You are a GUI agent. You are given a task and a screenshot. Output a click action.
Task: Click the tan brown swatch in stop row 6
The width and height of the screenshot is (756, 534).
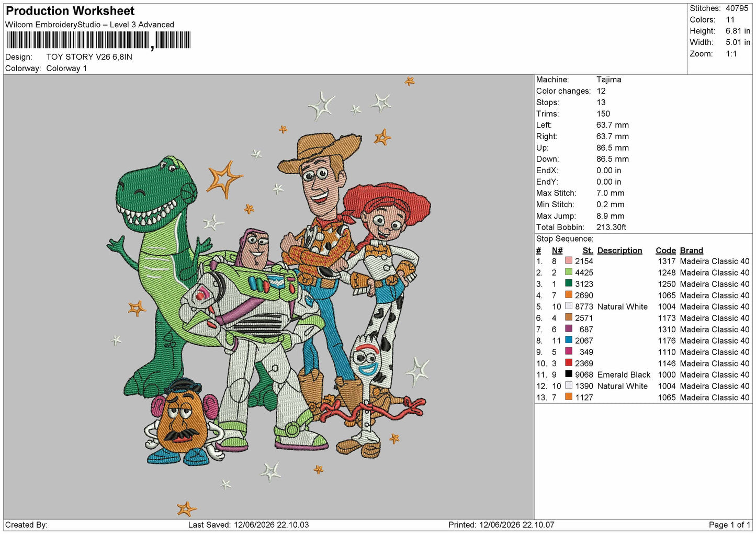(569, 317)
